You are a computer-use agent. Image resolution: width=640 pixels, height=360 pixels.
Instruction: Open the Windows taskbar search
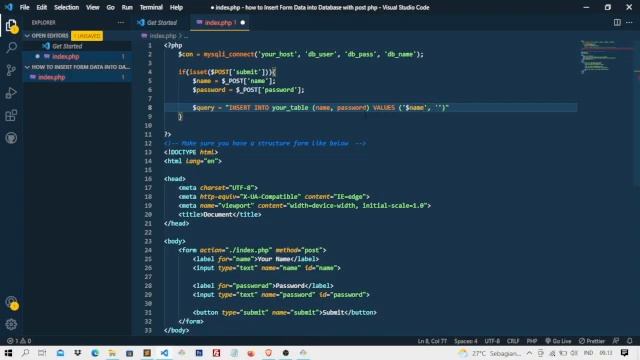[x=25, y=353]
